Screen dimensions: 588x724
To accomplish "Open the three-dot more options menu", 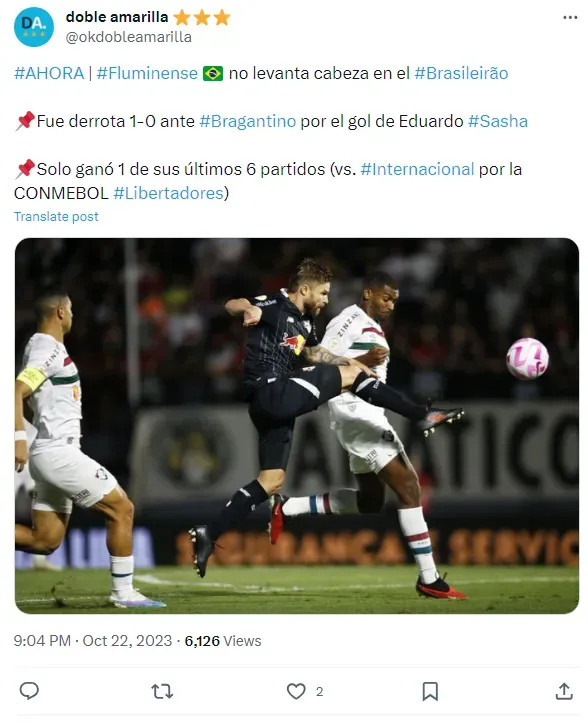I will [570, 18].
